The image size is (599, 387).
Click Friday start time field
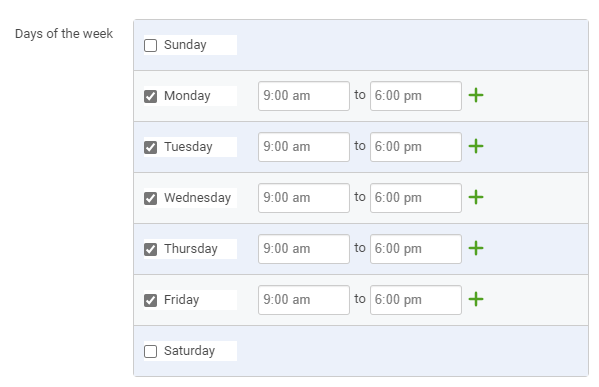304,300
